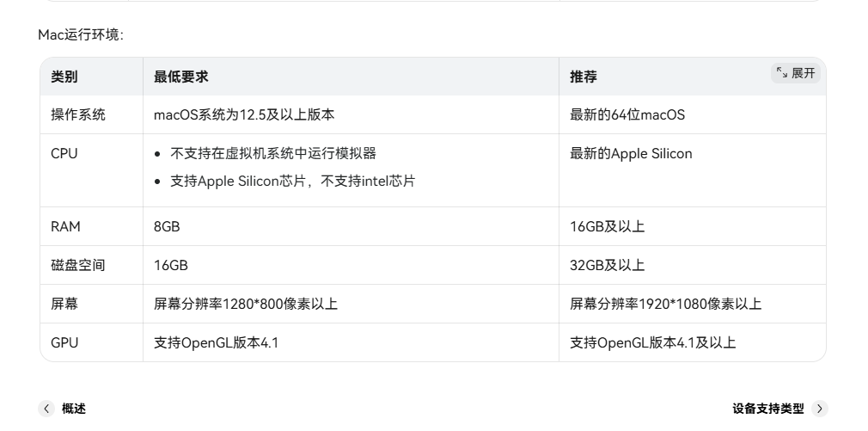868x431 pixels.
Task: Select the 屏幕 row label
Action: pyautogui.click(x=64, y=304)
